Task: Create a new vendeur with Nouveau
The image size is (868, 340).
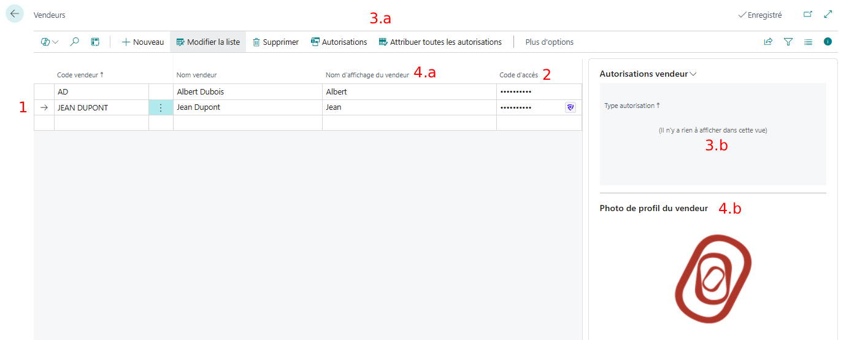Action: tap(143, 42)
